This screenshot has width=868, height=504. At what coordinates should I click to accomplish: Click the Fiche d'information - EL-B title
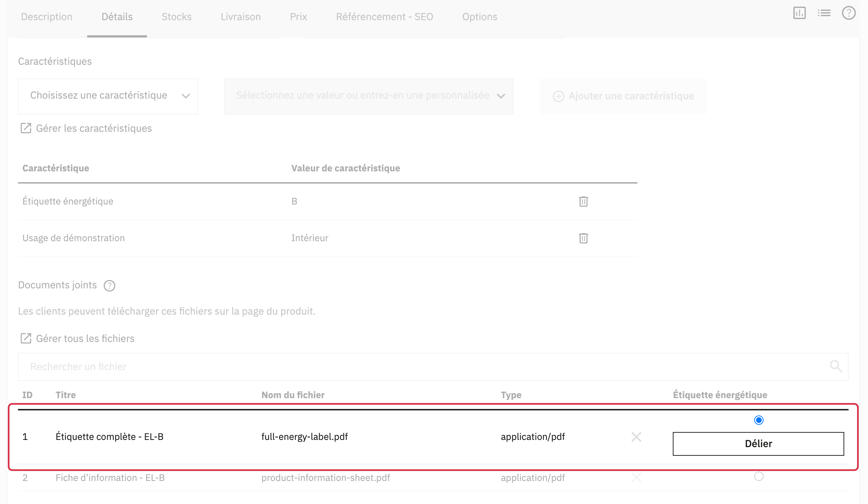[110, 478]
